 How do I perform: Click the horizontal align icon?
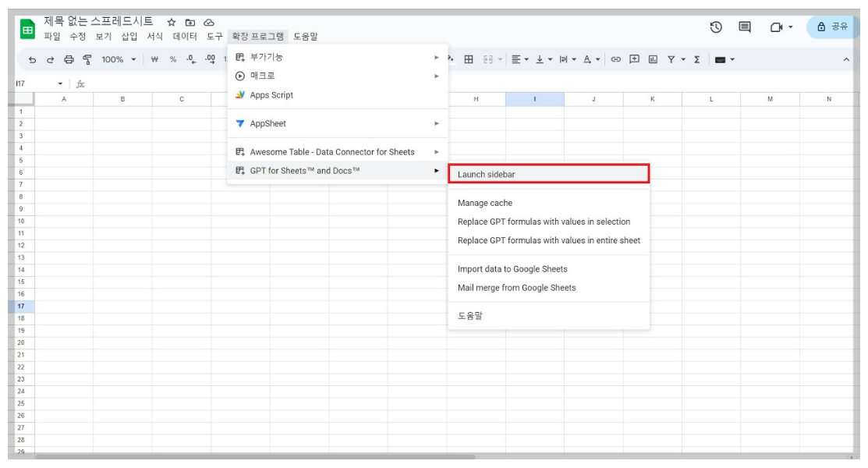(516, 59)
